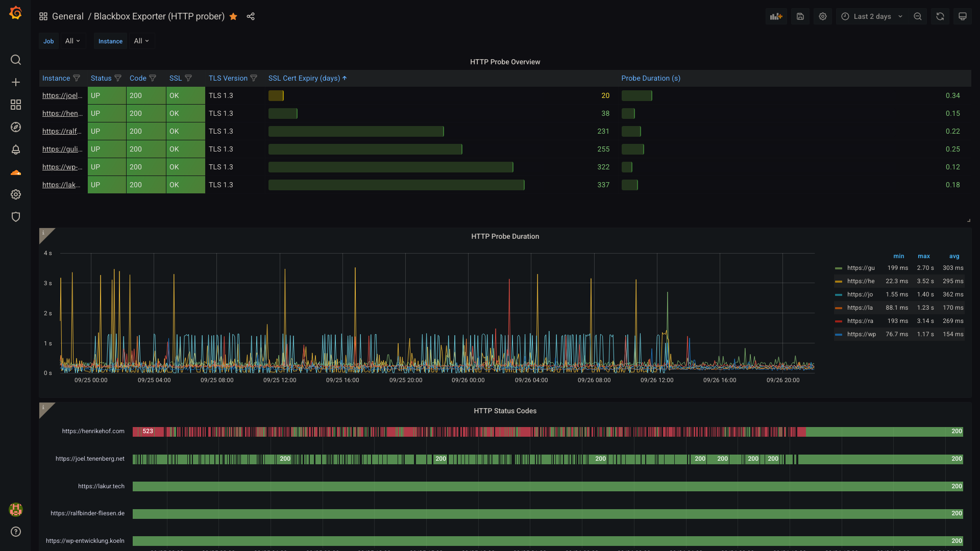This screenshot has height=551, width=980.
Task: Refresh the dashboard with the refresh icon
Action: 940,16
